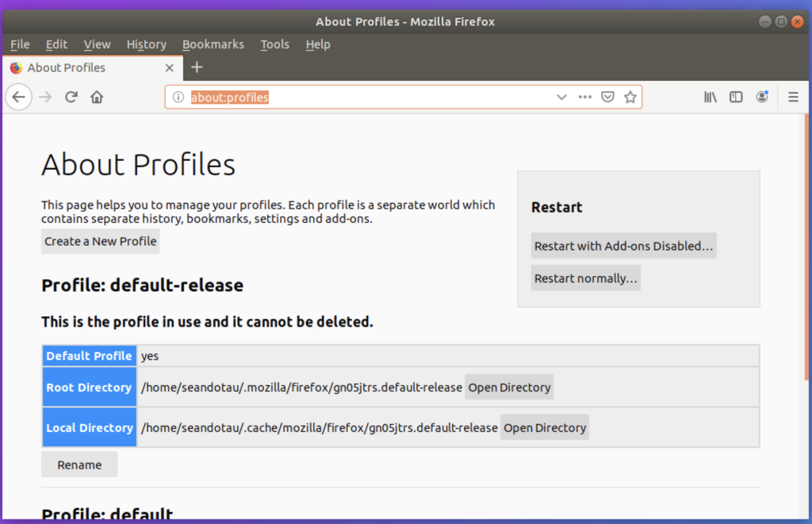Click the root directory path text

click(x=301, y=388)
